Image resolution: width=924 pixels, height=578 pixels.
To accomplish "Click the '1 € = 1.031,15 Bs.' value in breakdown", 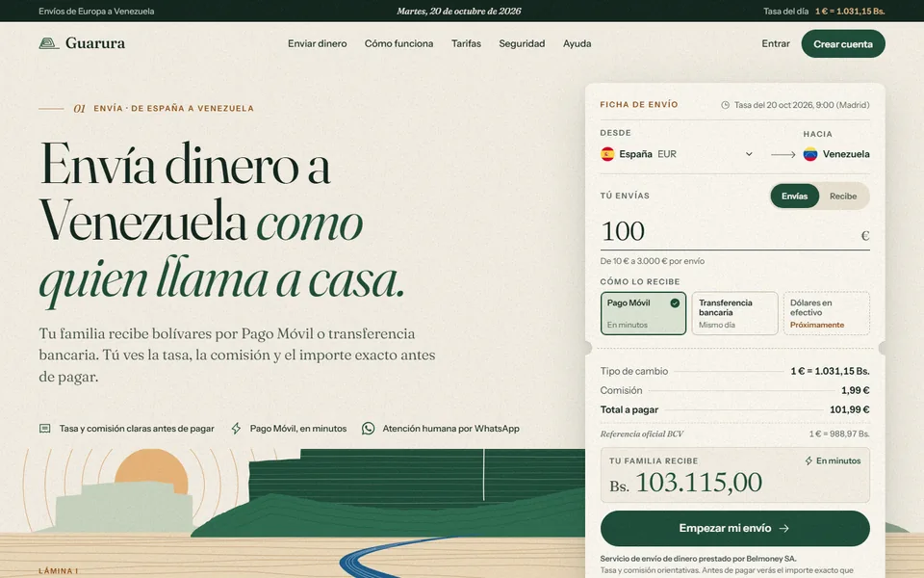I will pos(830,371).
